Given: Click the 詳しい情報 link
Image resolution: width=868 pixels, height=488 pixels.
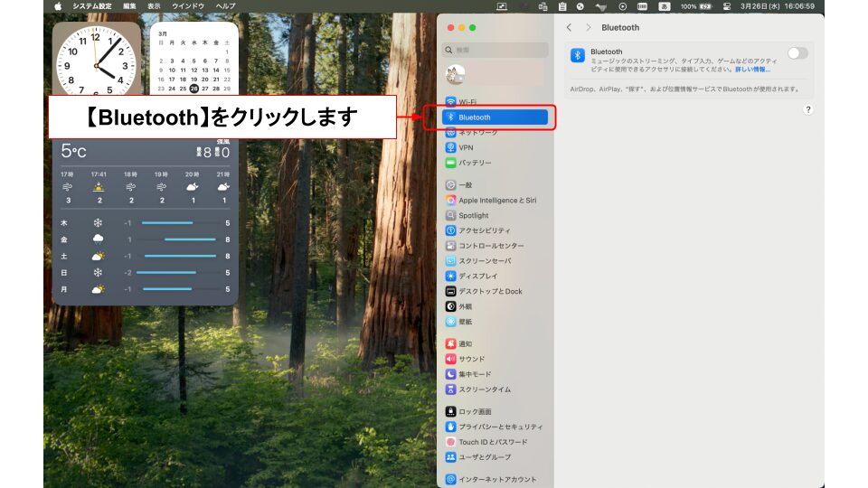Looking at the screenshot, I should tap(752, 69).
